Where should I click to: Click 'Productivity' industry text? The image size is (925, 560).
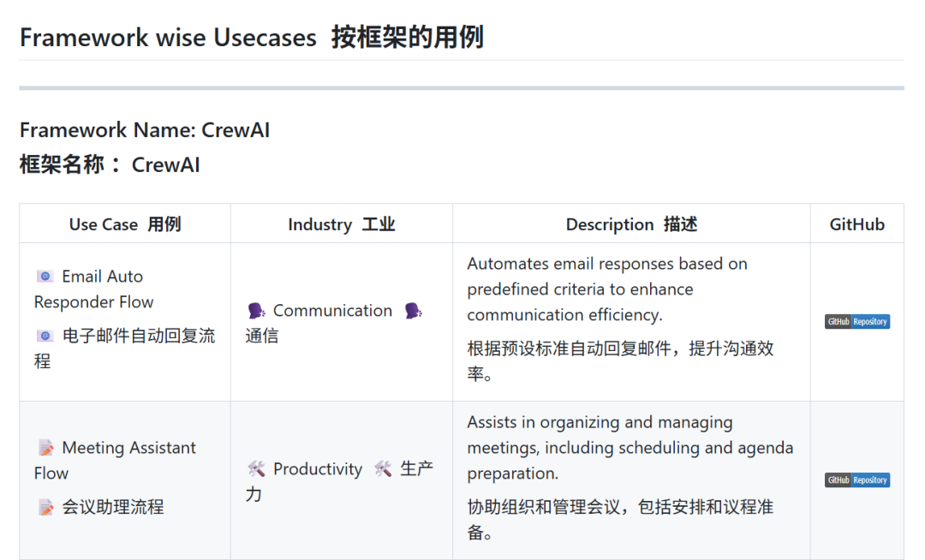point(318,469)
